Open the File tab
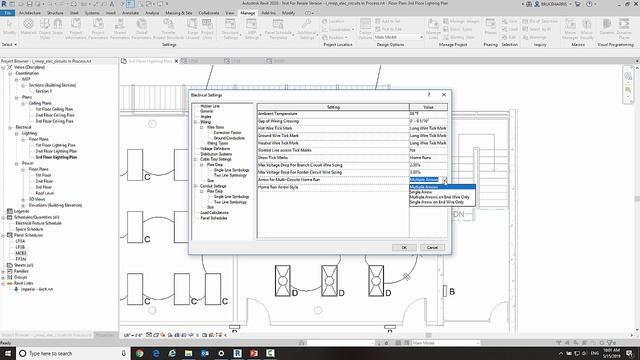 (8, 13)
